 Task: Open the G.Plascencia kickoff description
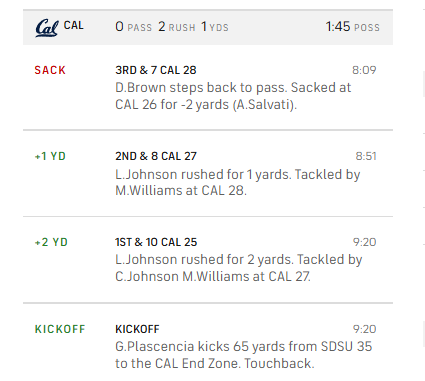coord(244,355)
